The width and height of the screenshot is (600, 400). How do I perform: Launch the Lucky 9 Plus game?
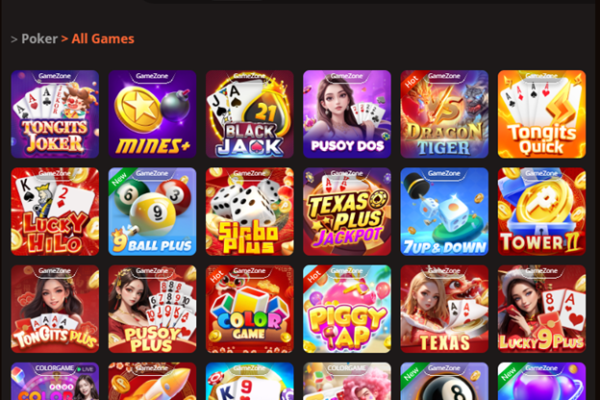(541, 309)
